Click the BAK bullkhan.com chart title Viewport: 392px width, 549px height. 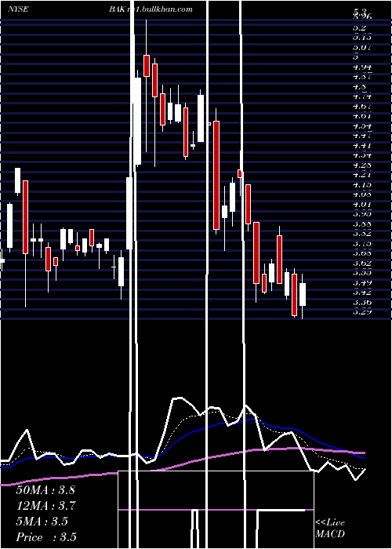point(151,9)
